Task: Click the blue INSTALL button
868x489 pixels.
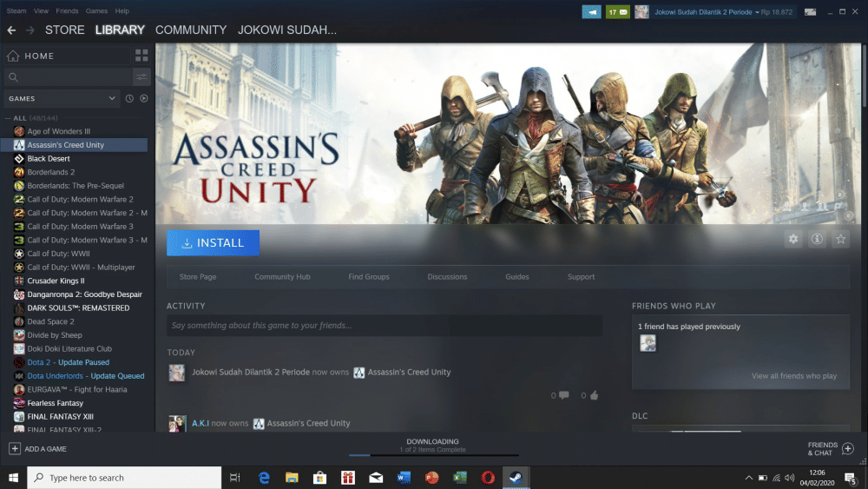Action: point(213,243)
